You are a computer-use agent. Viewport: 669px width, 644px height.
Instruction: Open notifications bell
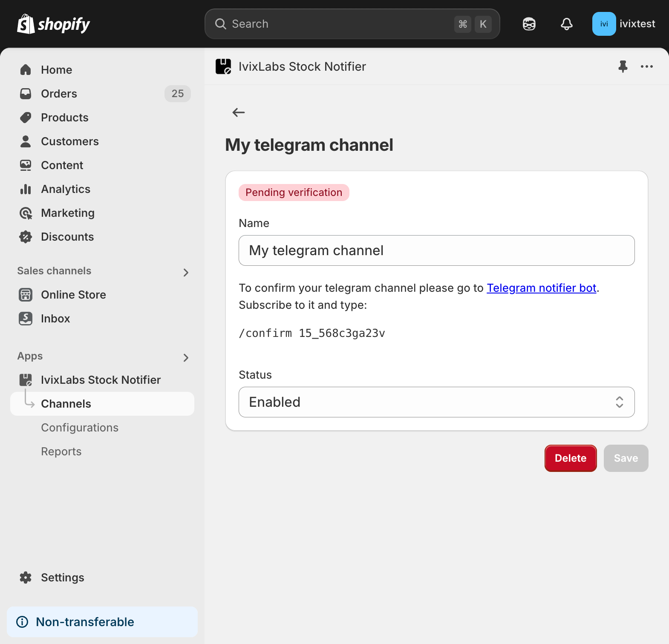[x=566, y=24]
